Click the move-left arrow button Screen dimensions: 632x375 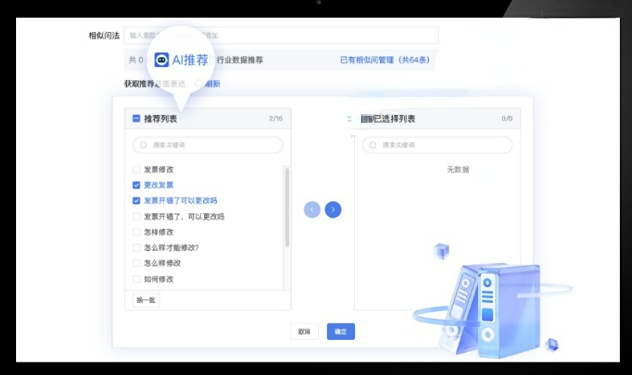pos(312,210)
